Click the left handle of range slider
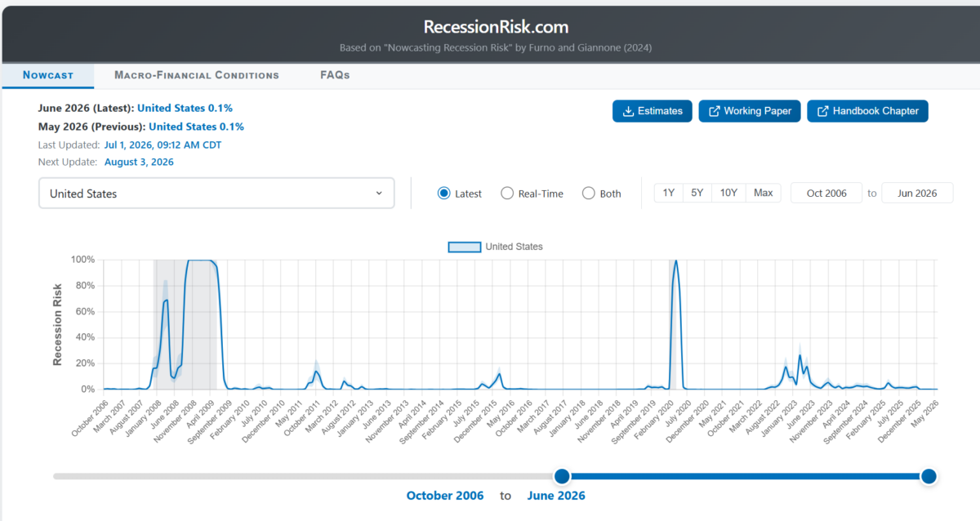This screenshot has width=980, height=521. pyautogui.click(x=562, y=476)
